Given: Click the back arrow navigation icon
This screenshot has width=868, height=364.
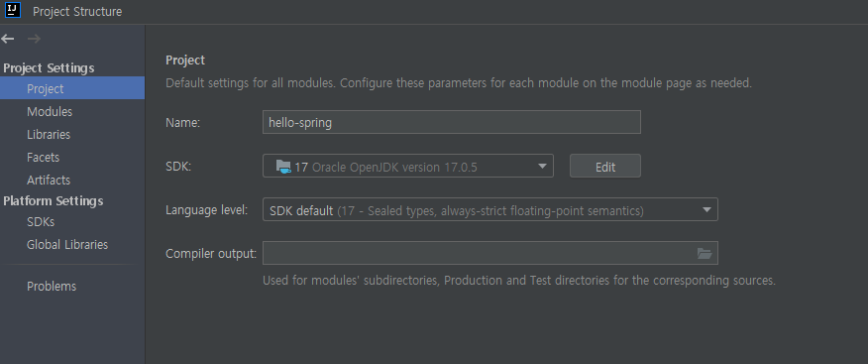Looking at the screenshot, I should click(8, 39).
